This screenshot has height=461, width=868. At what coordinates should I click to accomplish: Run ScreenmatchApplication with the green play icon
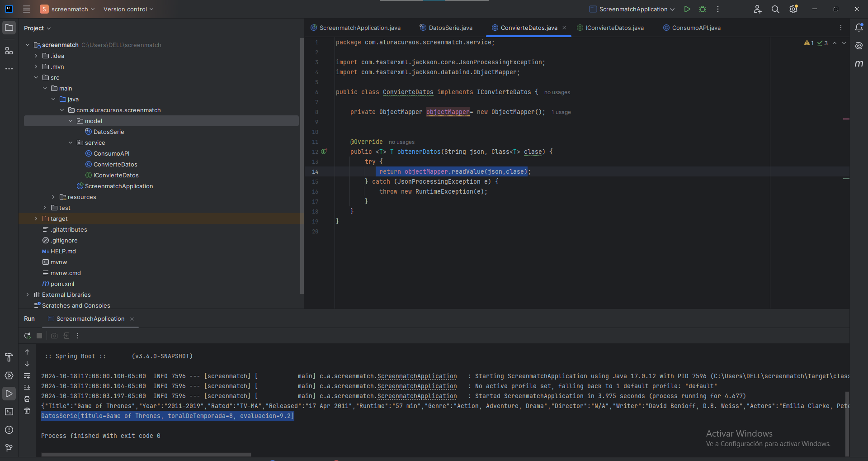(687, 9)
